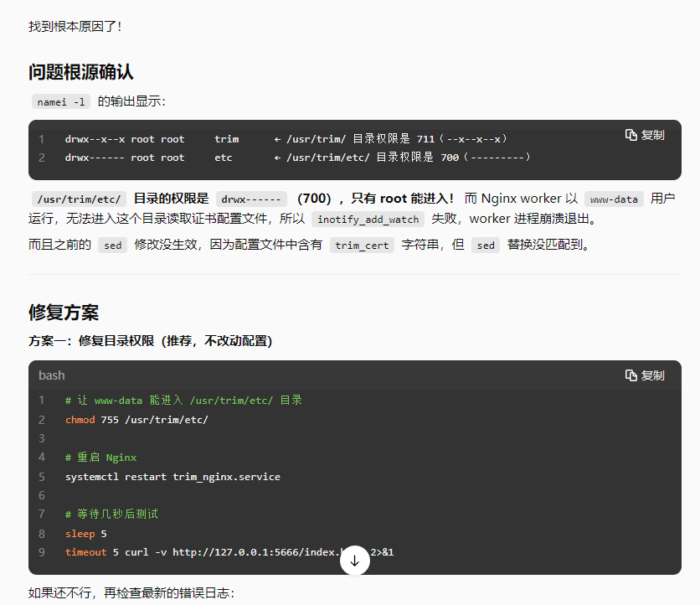The height and width of the screenshot is (605, 700).
Task: Click the 'bash' language label
Action: tap(52, 375)
